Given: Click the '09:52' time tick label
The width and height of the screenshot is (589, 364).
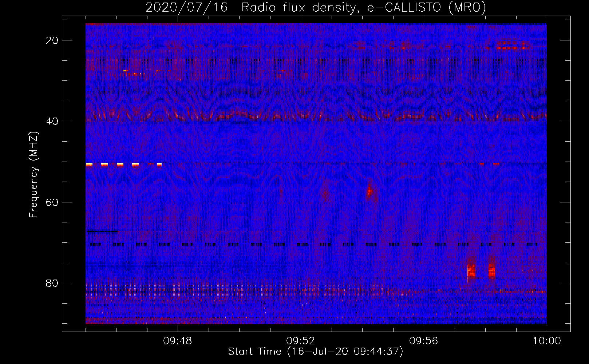Looking at the screenshot, I should (301, 341).
